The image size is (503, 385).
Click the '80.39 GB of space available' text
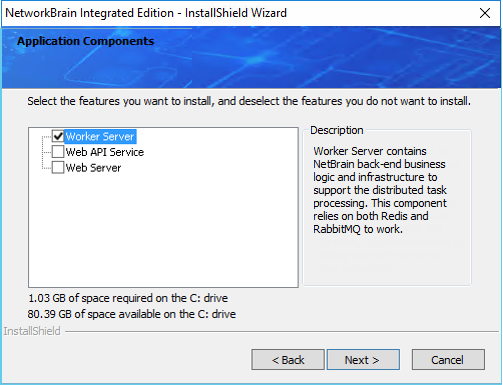pyautogui.click(x=132, y=314)
